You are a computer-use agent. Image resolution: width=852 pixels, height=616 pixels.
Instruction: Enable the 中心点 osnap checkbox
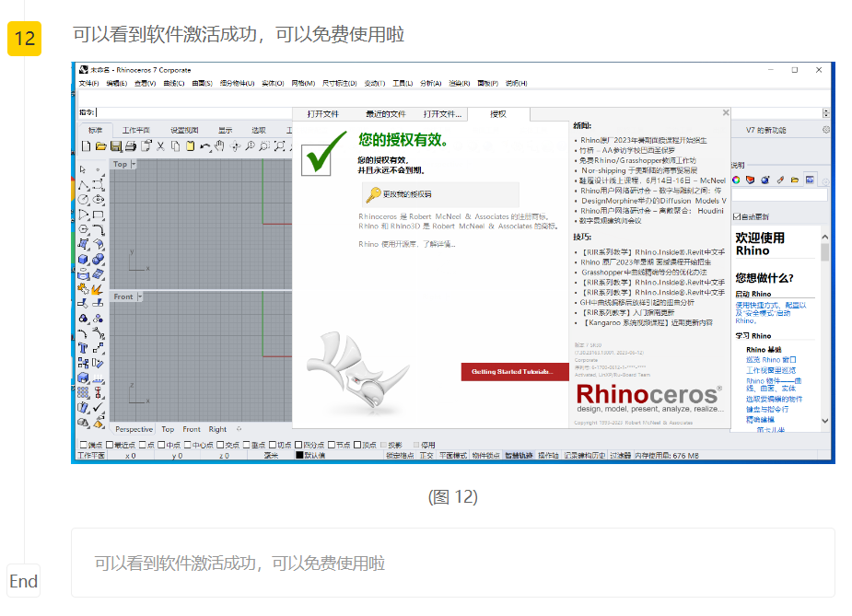point(188,445)
